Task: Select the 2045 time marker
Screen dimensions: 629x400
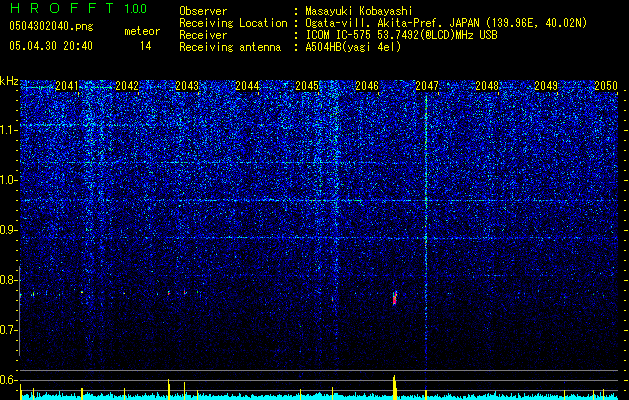Action: [x=307, y=86]
